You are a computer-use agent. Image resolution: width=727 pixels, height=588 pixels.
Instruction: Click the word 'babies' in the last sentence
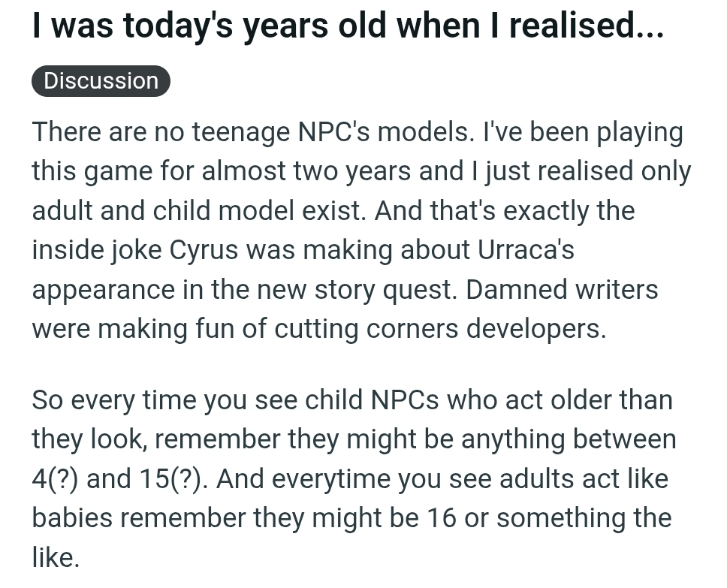(x=72, y=518)
